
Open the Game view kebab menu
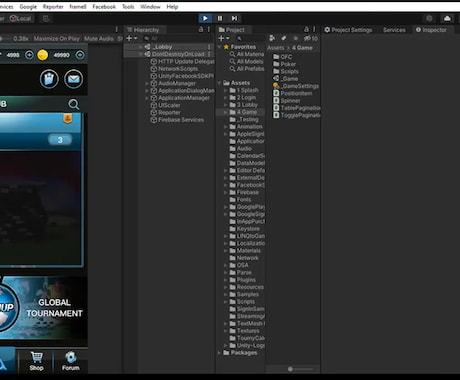(x=117, y=29)
